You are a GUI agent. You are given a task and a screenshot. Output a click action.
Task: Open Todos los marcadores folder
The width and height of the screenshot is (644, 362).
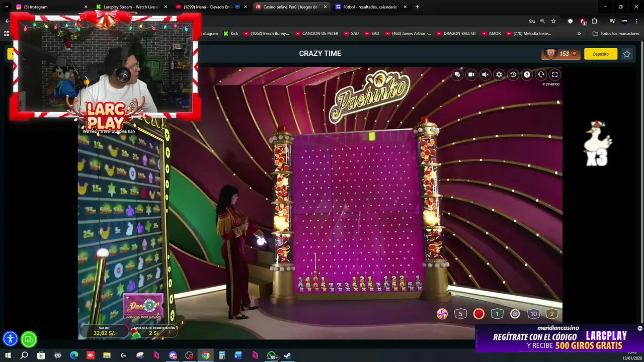(x=616, y=33)
